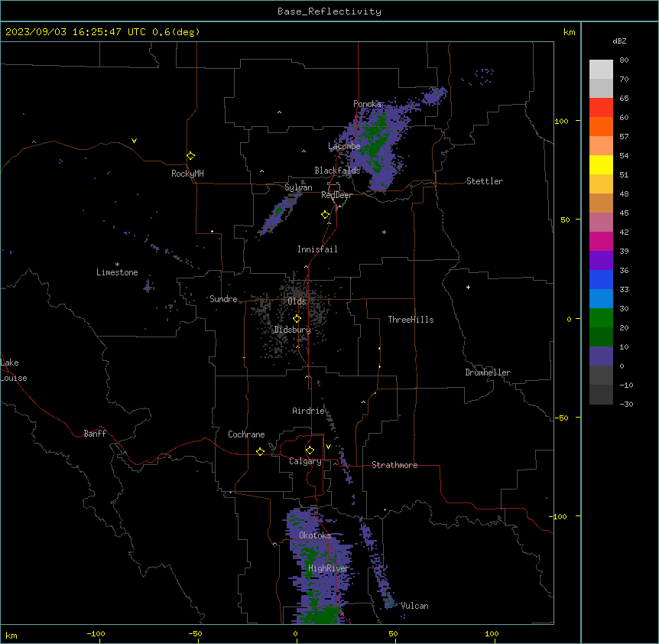
Task: Select the orange 57–60 dBZ legend swatch
Action: click(x=601, y=126)
